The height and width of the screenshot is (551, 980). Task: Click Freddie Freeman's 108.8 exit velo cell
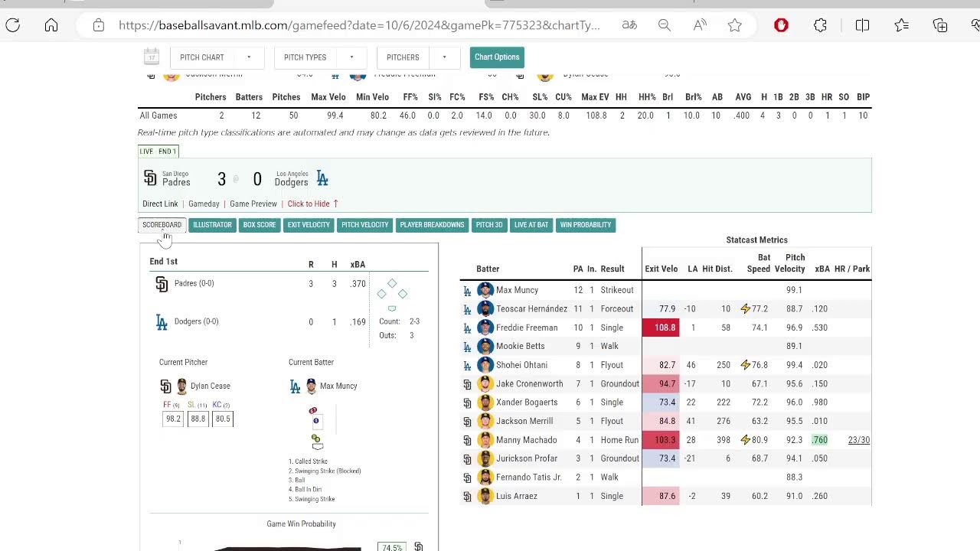pyautogui.click(x=661, y=328)
